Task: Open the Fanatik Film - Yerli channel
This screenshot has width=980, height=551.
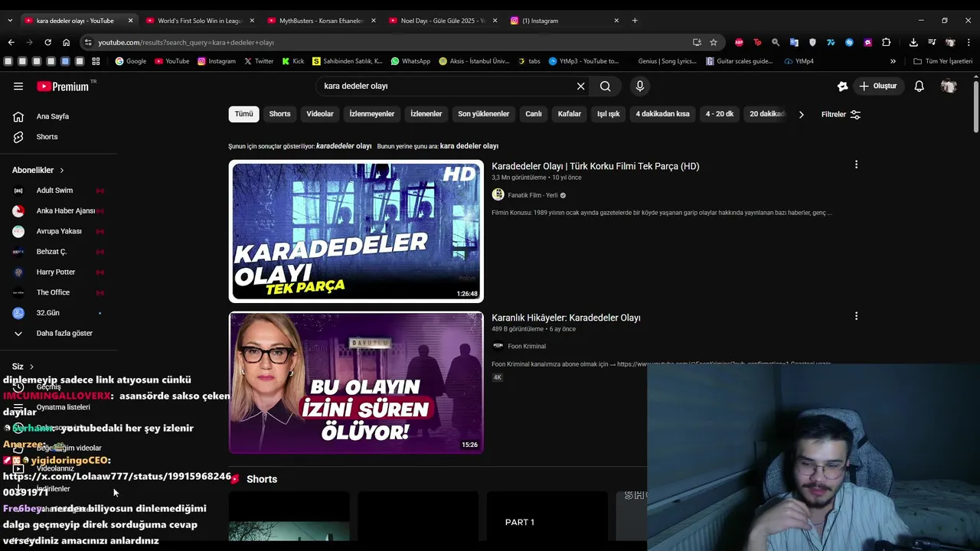Action: (533, 195)
